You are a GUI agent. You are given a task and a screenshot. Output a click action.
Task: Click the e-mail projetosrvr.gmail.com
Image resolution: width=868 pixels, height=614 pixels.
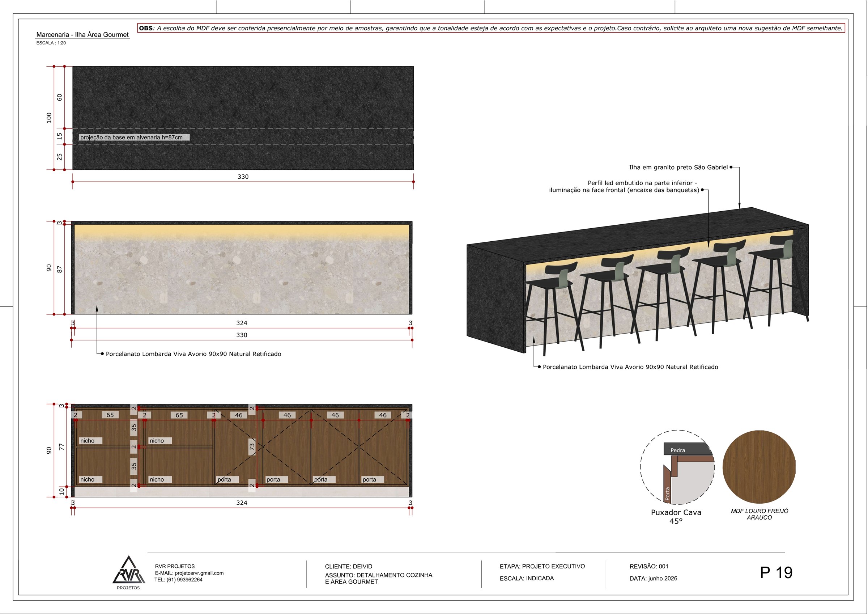189,573
